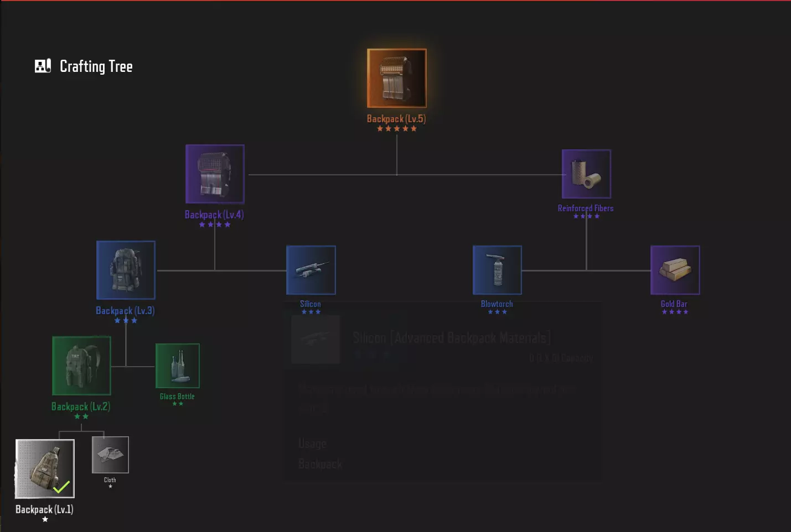The height and width of the screenshot is (532, 791).
Task: Click the three-star rating under Blowtorch
Action: pyautogui.click(x=497, y=312)
